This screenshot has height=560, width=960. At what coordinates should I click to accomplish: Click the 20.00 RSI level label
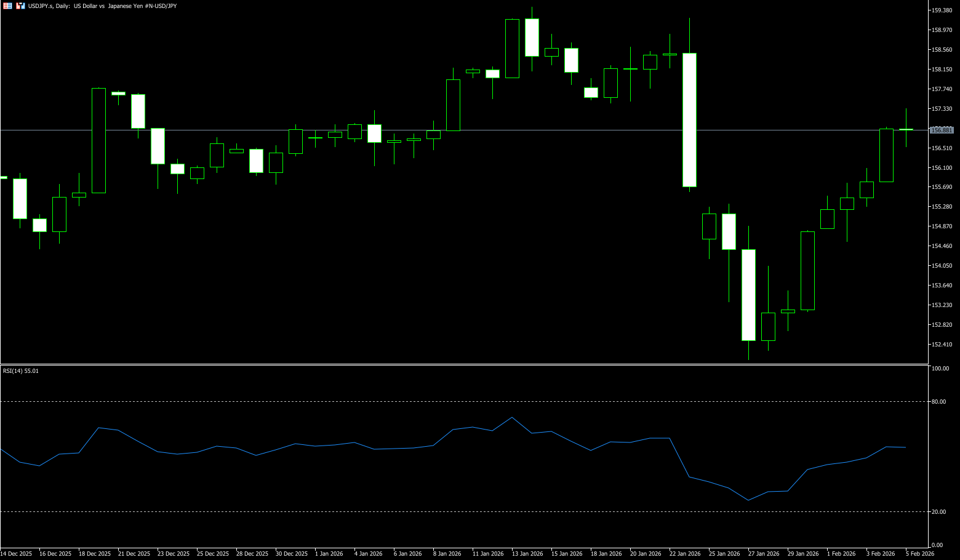939,512
